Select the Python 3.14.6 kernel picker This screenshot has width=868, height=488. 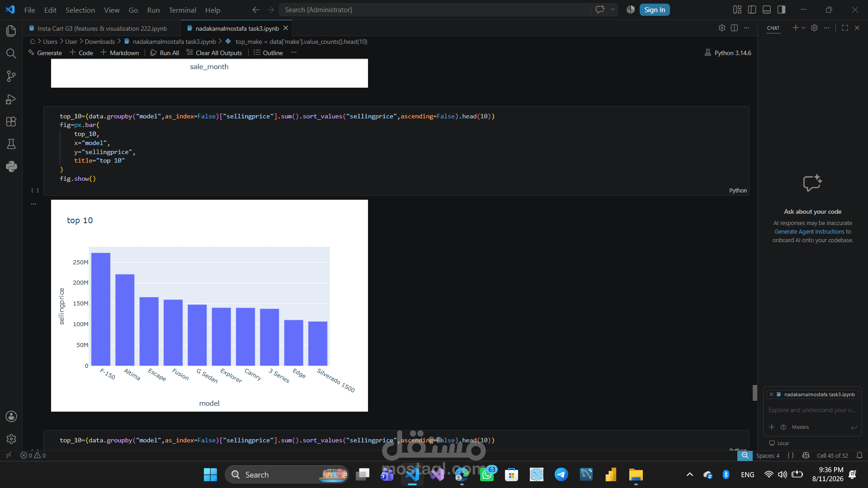(x=728, y=53)
